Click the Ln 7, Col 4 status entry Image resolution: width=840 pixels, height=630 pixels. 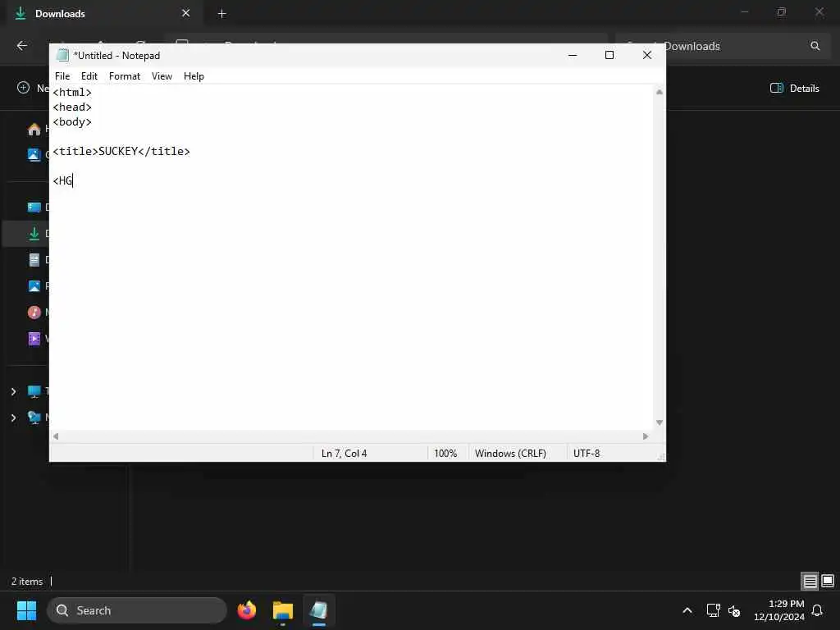(x=344, y=453)
